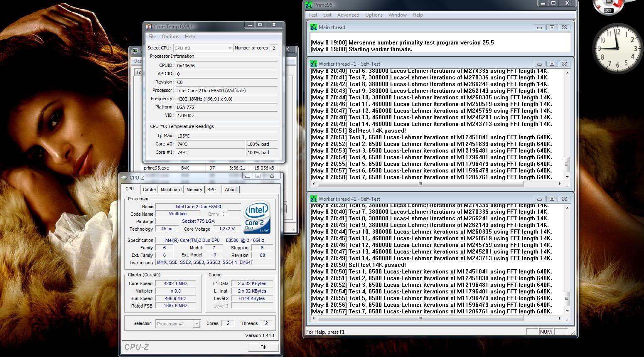
Task: Select the prime95.exe row in Task Manager
Action: 210,168
